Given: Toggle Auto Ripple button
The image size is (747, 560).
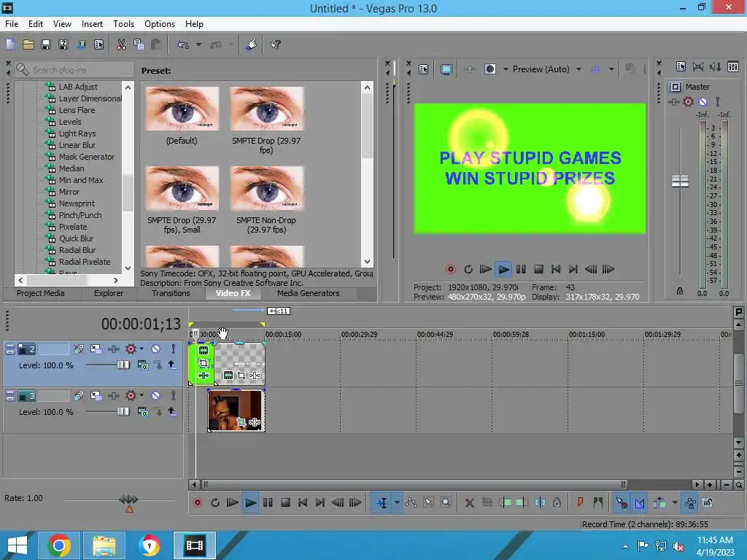Looking at the screenshot, I should [659, 502].
